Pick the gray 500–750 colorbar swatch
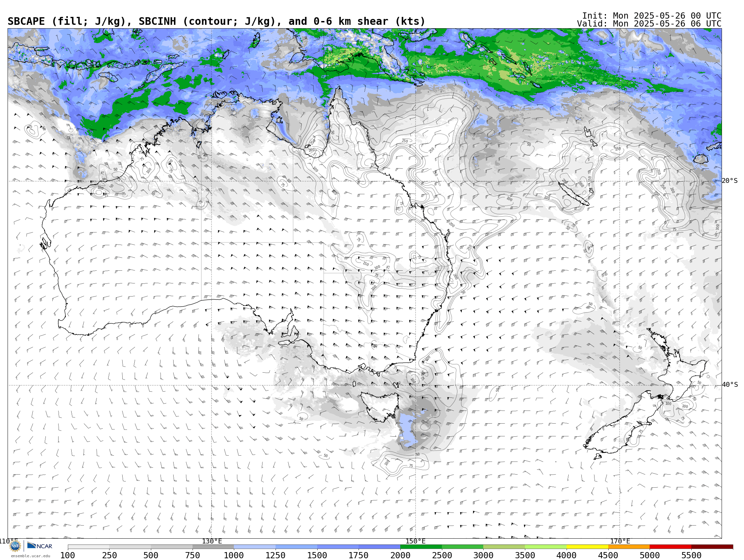The width and height of the screenshot is (744, 560). click(172, 547)
